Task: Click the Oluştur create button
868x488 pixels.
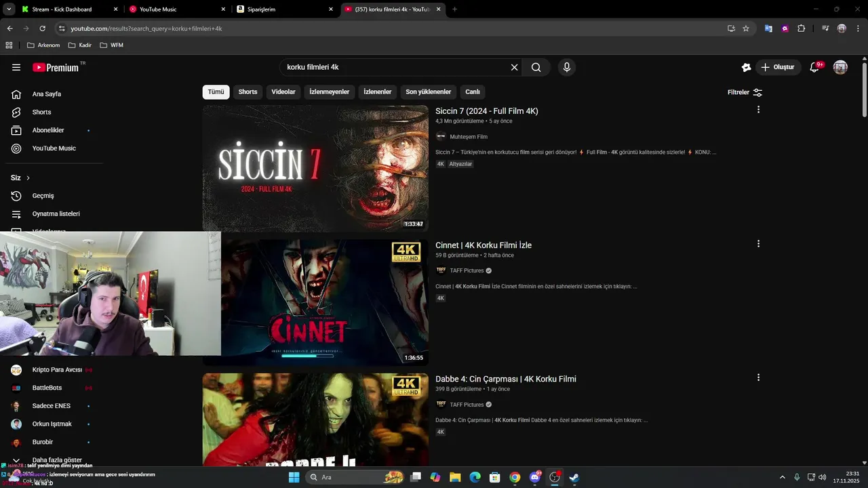Action: click(x=778, y=67)
